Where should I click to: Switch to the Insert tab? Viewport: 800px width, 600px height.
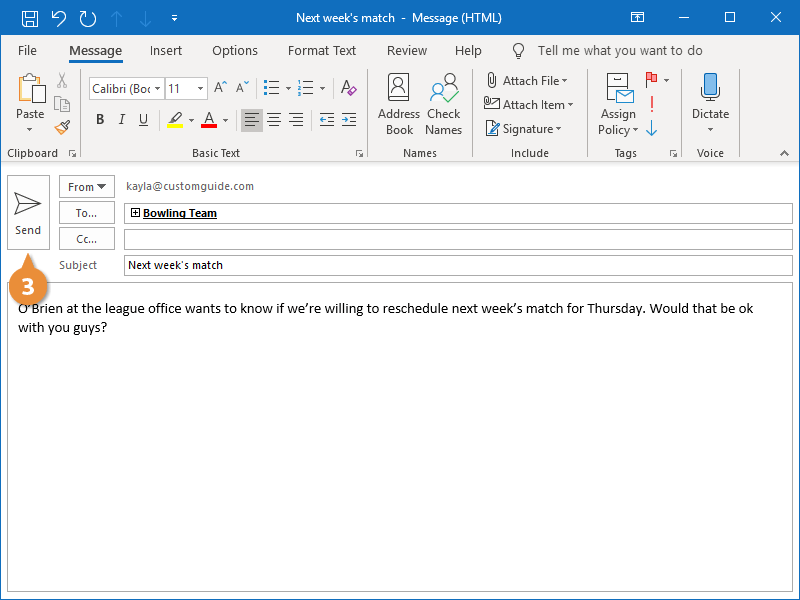[x=166, y=50]
